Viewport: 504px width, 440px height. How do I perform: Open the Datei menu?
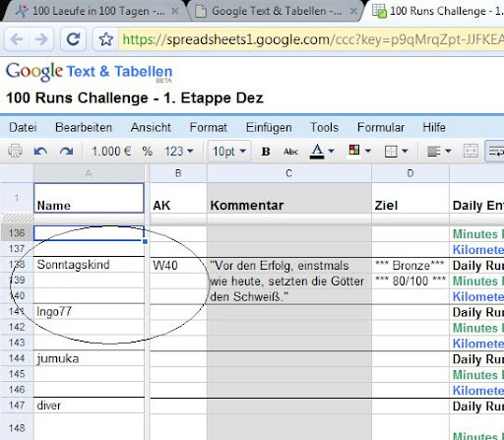[x=23, y=127]
